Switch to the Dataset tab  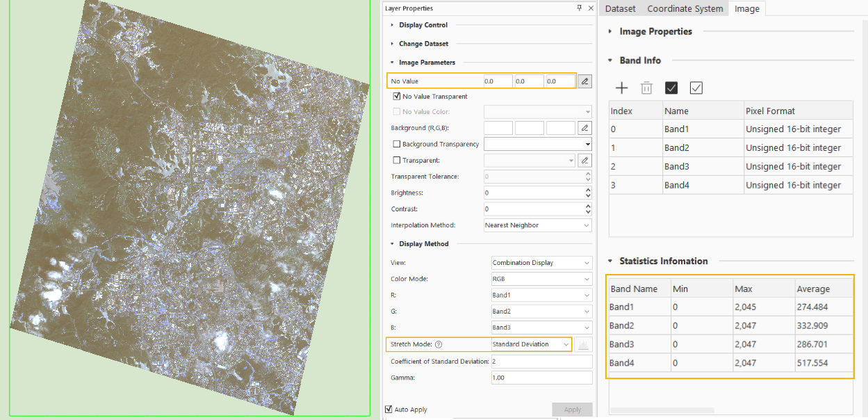click(x=620, y=9)
